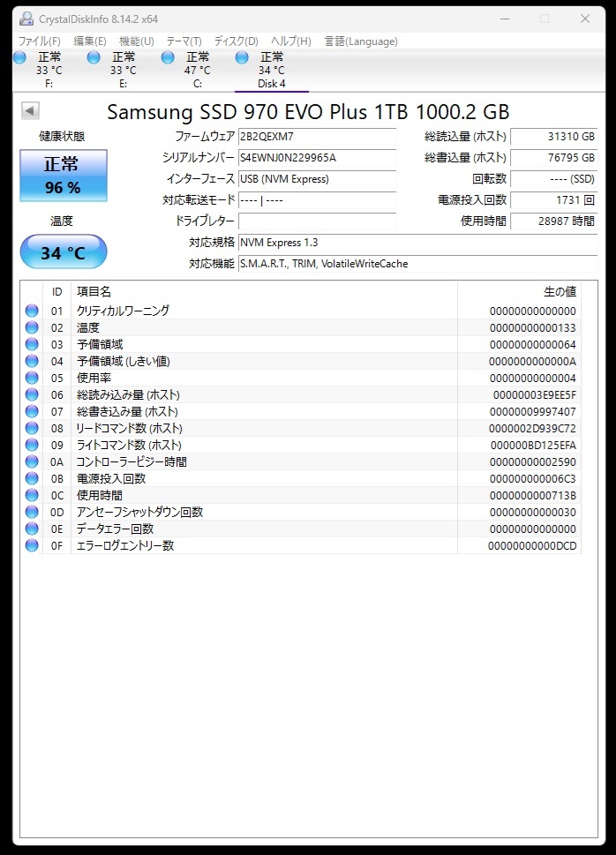Click the 対応機能 field with S.M.A.R.T., TRIM
Viewport: 616px width, 855px height.
(418, 264)
